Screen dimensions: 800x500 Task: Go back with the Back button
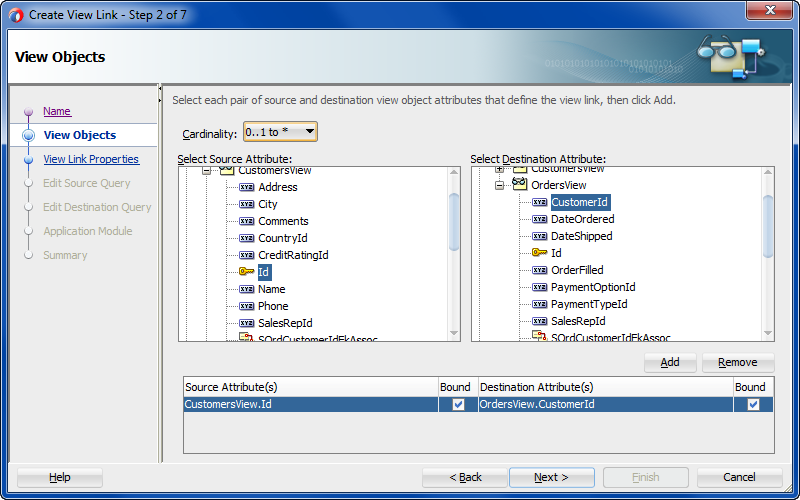pyautogui.click(x=465, y=478)
